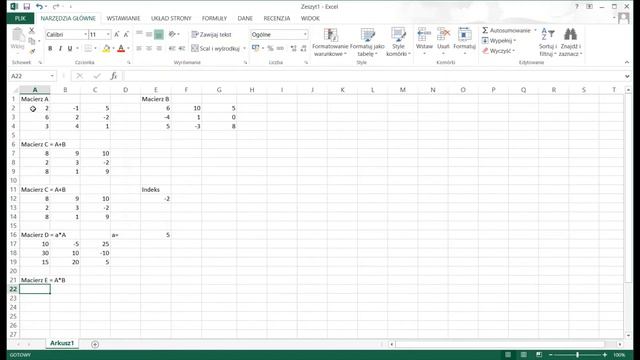Screen dimensions: 640x360
Task: Select column A header
Action: (35, 90)
